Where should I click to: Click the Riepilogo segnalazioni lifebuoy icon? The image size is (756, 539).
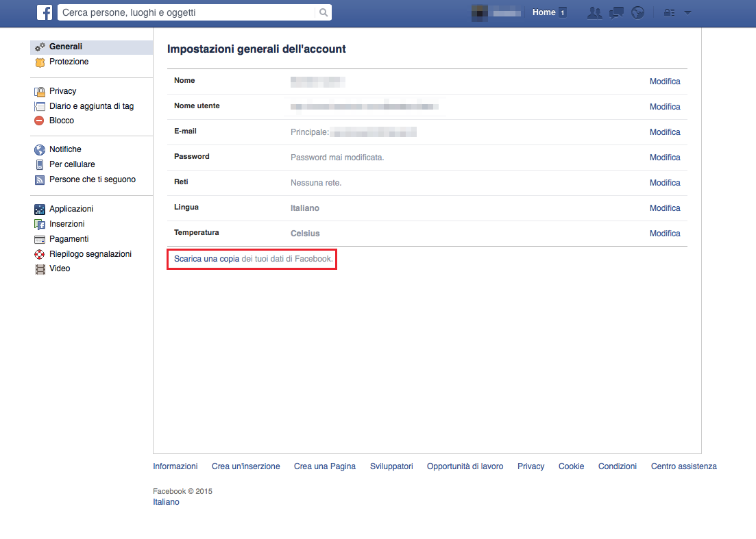[x=40, y=254]
